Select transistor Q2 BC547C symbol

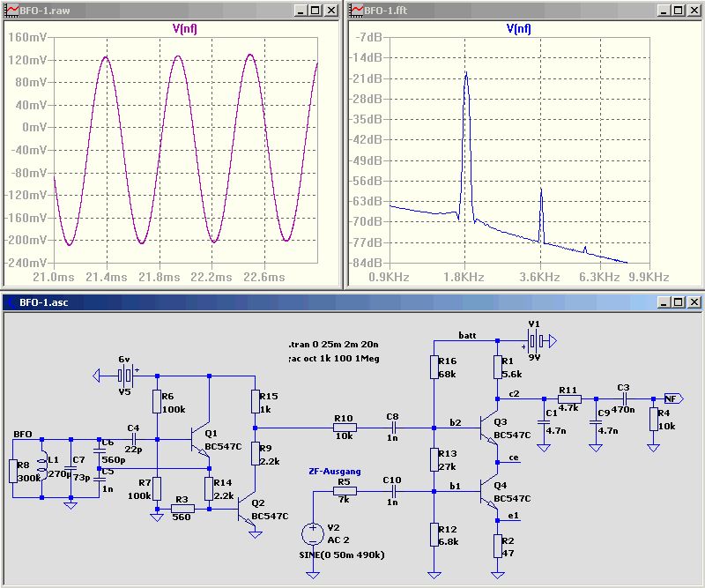pyautogui.click(x=247, y=510)
